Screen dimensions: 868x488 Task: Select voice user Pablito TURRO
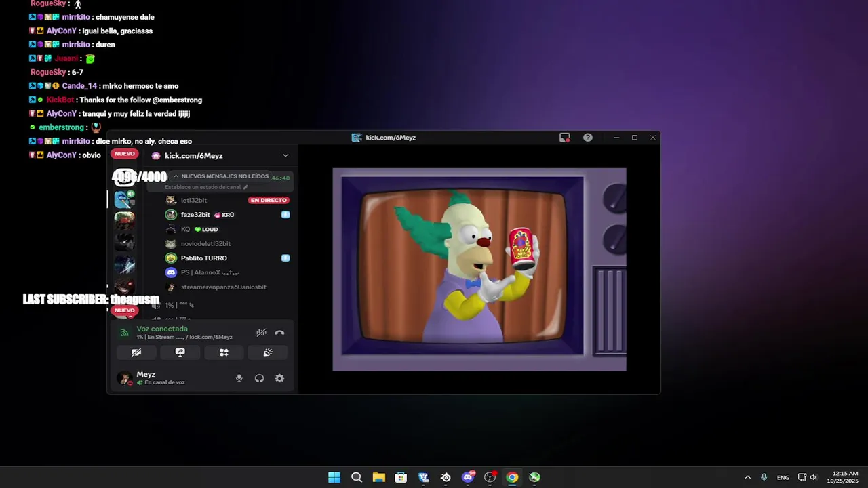pyautogui.click(x=203, y=258)
